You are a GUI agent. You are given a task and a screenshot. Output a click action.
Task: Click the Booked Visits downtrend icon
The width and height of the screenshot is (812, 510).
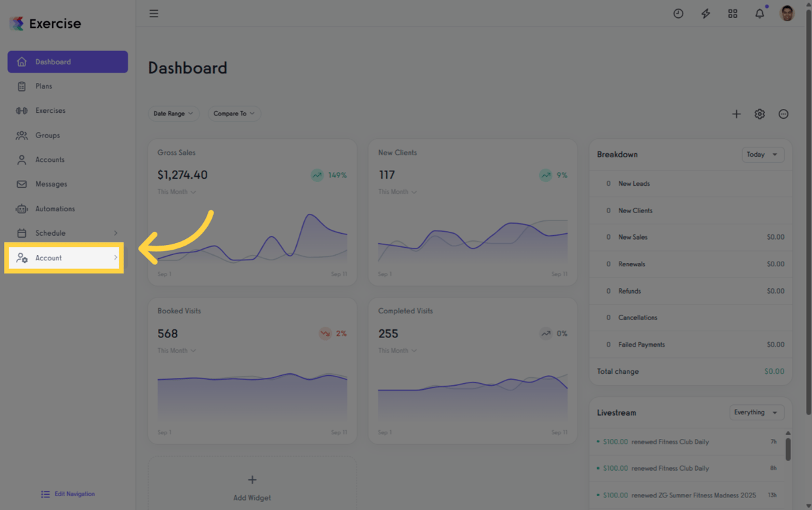(325, 333)
